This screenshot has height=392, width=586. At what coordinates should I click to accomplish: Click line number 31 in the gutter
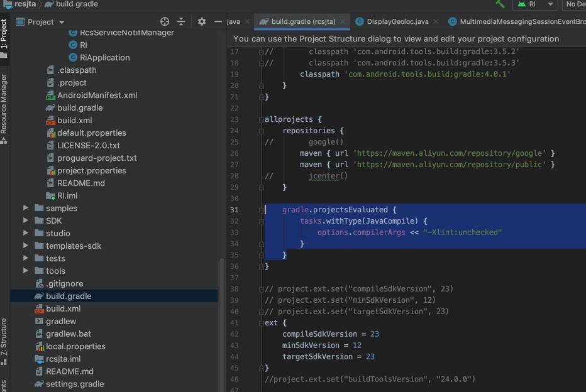(235, 210)
